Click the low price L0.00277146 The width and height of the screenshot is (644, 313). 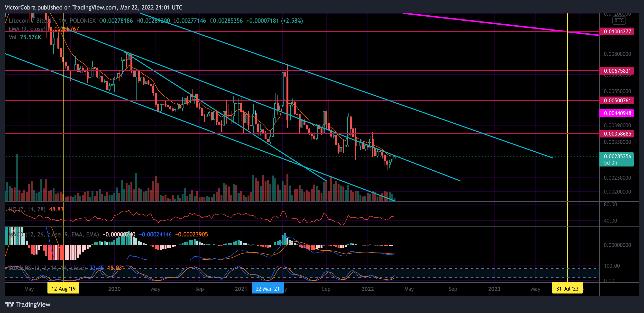tap(190, 20)
